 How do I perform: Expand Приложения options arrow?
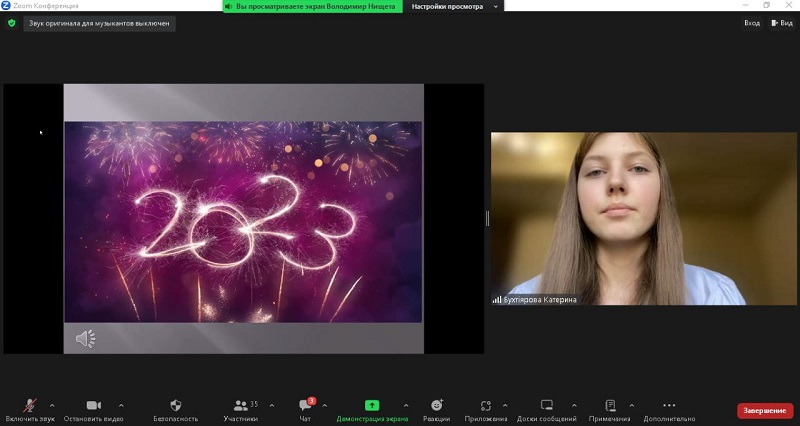coord(505,406)
